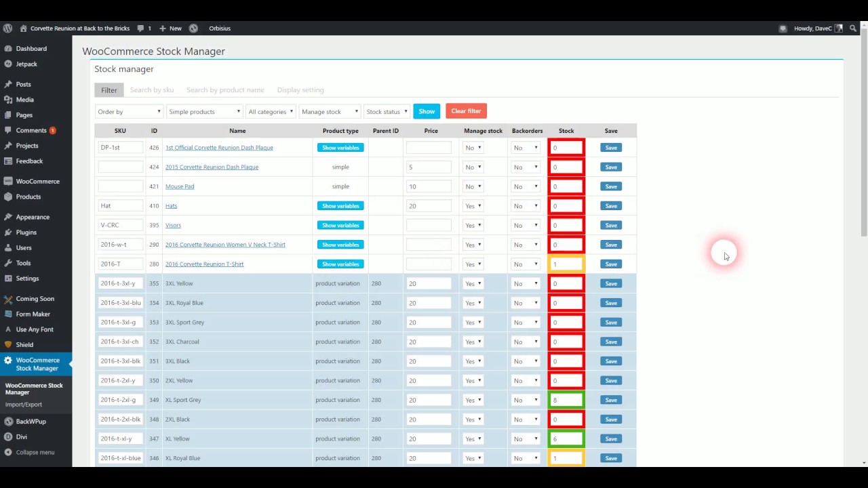Open Jetpack in the sidebar
868x488 pixels.
coord(26,64)
